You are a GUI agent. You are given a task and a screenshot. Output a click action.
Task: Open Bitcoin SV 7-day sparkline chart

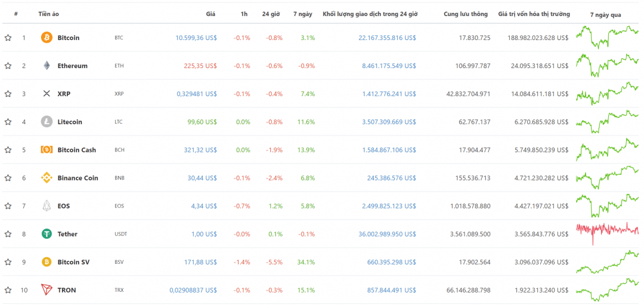pyautogui.click(x=607, y=262)
